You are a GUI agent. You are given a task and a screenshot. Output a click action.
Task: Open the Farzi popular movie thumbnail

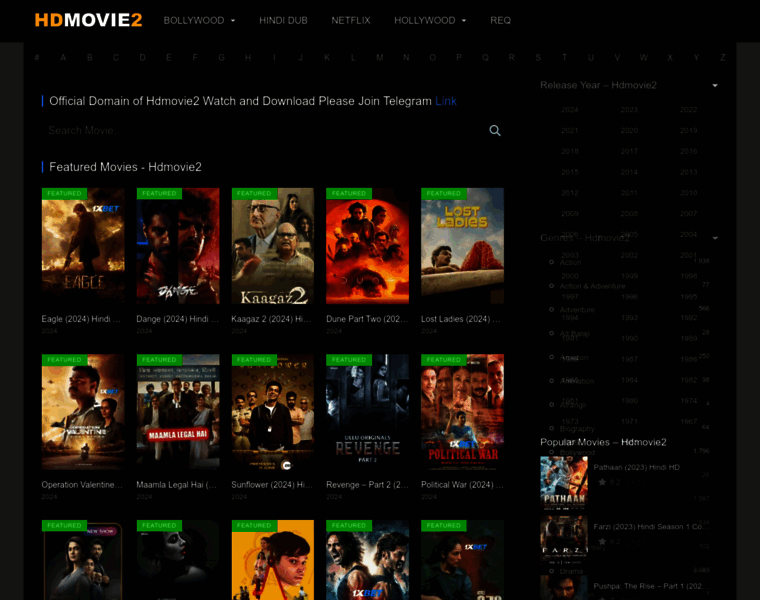coord(564,542)
